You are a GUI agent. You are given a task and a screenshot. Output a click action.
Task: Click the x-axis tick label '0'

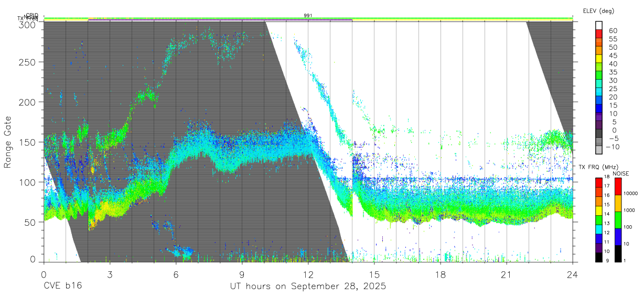tap(43, 274)
